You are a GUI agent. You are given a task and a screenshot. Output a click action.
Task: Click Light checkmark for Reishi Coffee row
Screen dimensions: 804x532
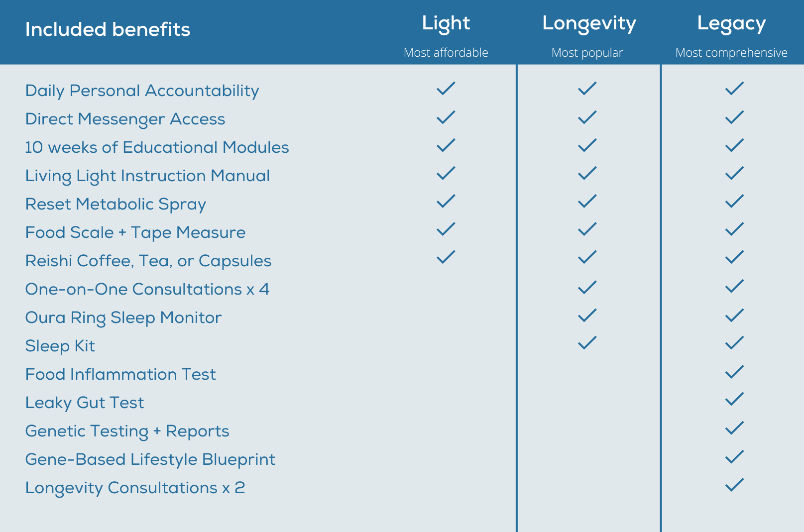point(446,257)
